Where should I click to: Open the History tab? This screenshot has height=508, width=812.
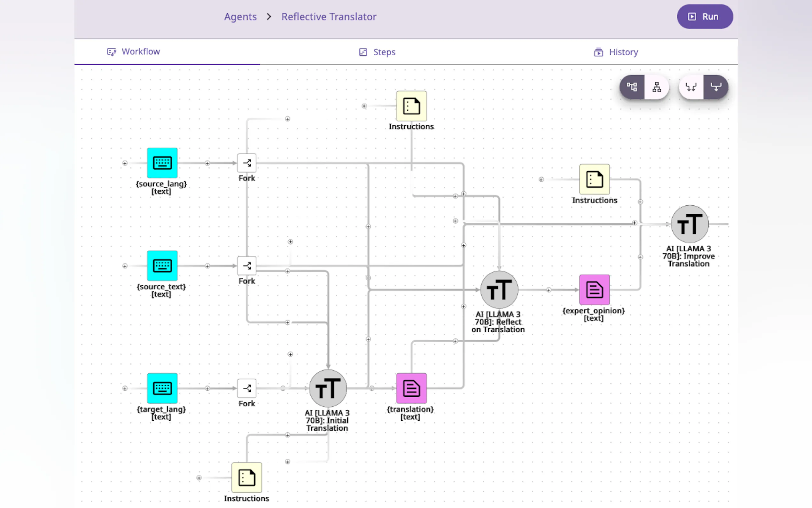click(x=616, y=52)
